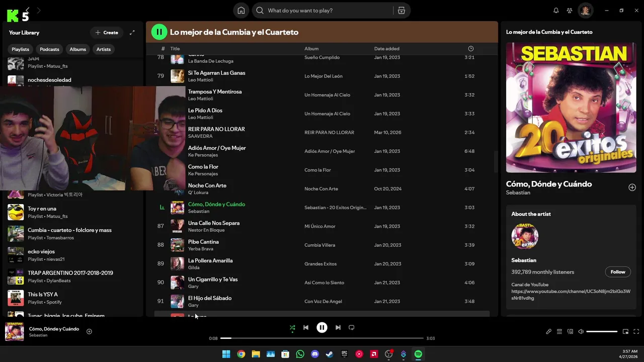
Task: Filter library by Artists
Action: point(104,49)
